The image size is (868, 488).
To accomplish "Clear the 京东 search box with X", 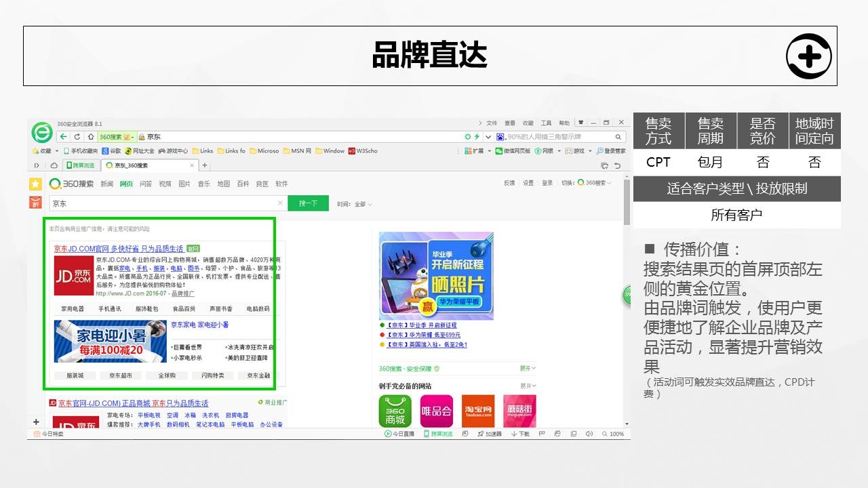I will pos(280,203).
